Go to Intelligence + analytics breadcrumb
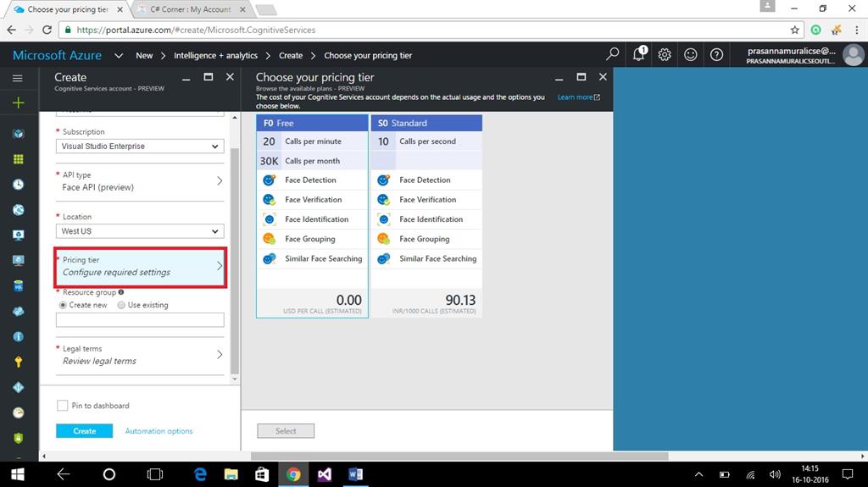 coord(215,55)
